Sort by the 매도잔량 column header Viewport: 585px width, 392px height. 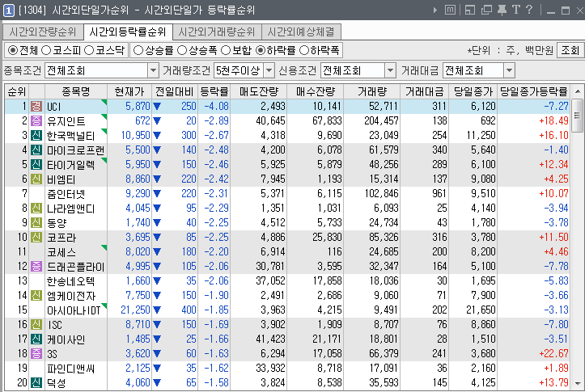pyautogui.click(x=259, y=91)
